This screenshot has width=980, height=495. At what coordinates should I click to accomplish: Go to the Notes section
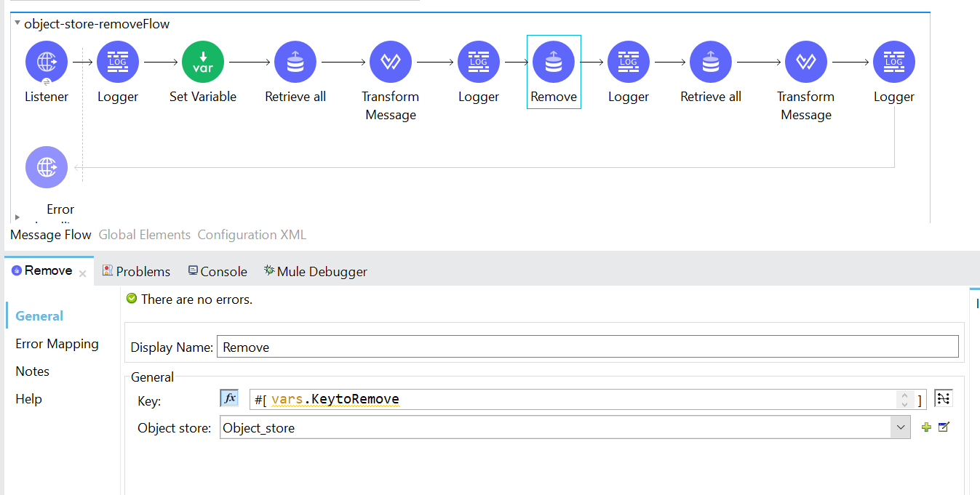point(33,371)
